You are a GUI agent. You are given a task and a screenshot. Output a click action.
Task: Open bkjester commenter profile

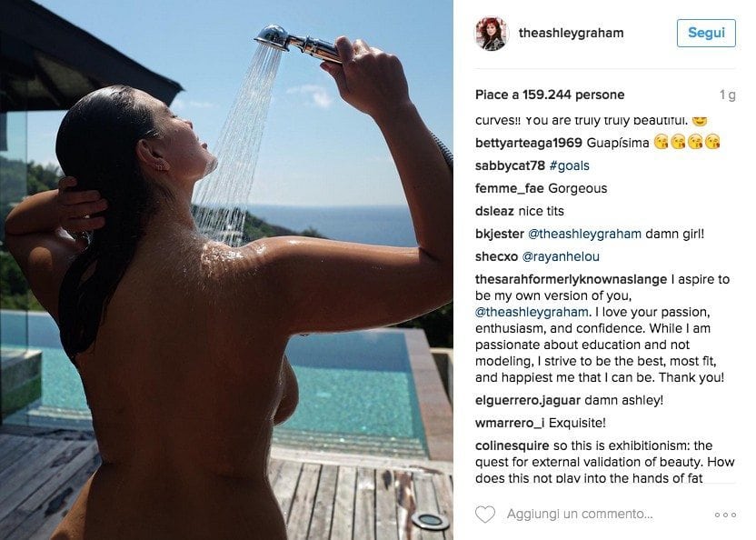[x=500, y=234]
